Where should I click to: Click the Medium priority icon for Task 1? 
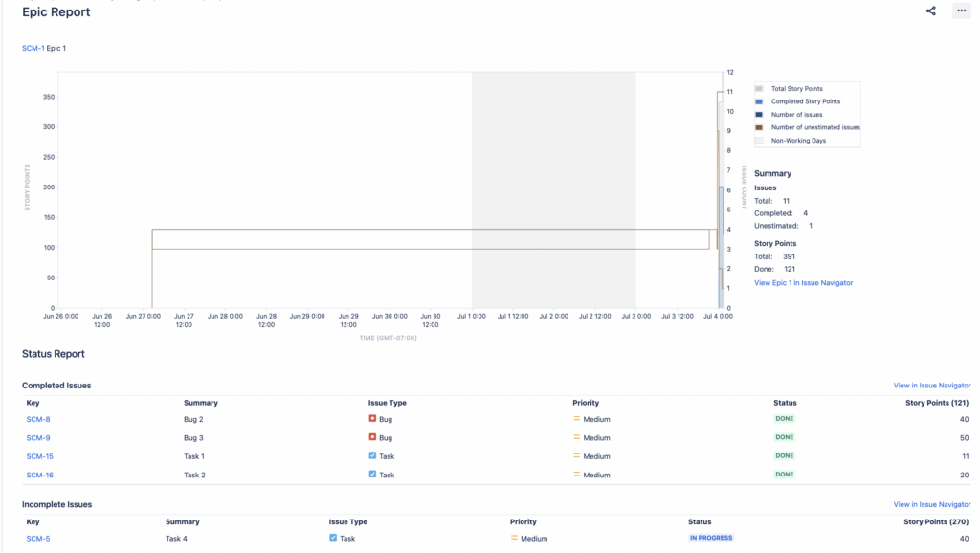pos(574,456)
